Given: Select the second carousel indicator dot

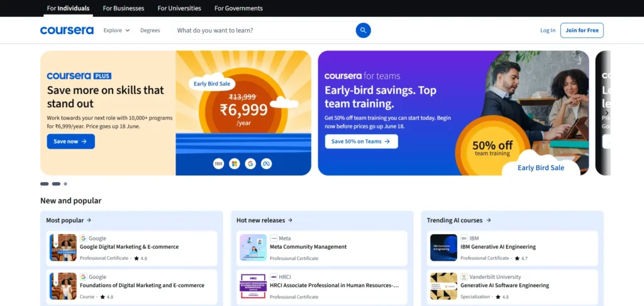Looking at the screenshot, I should tap(56, 184).
